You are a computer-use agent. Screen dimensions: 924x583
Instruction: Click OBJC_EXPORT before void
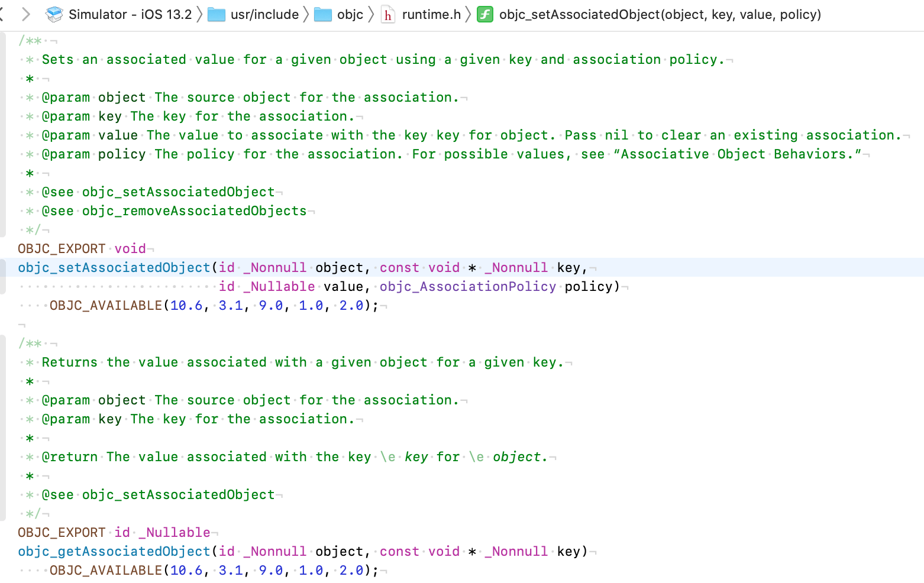[x=62, y=249]
